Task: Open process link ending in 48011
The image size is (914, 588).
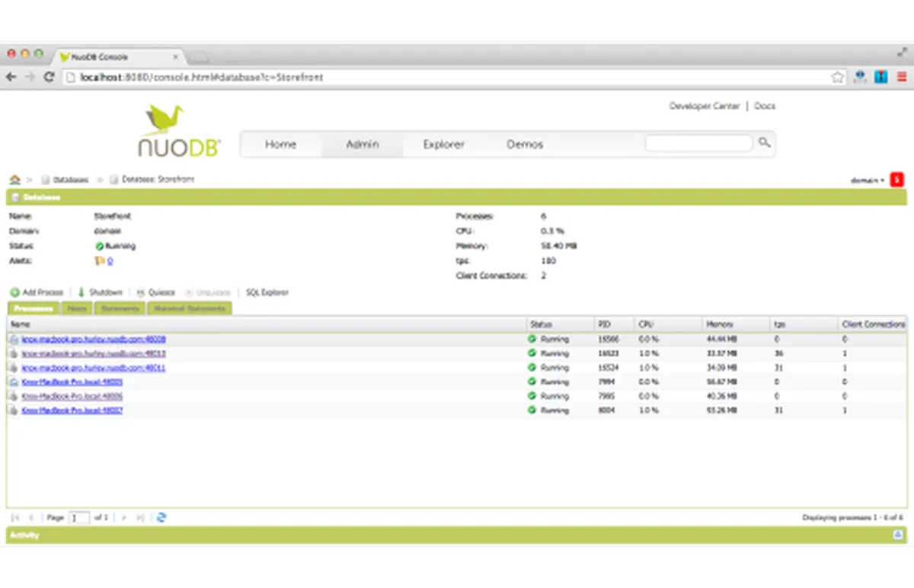Action: tap(93, 368)
